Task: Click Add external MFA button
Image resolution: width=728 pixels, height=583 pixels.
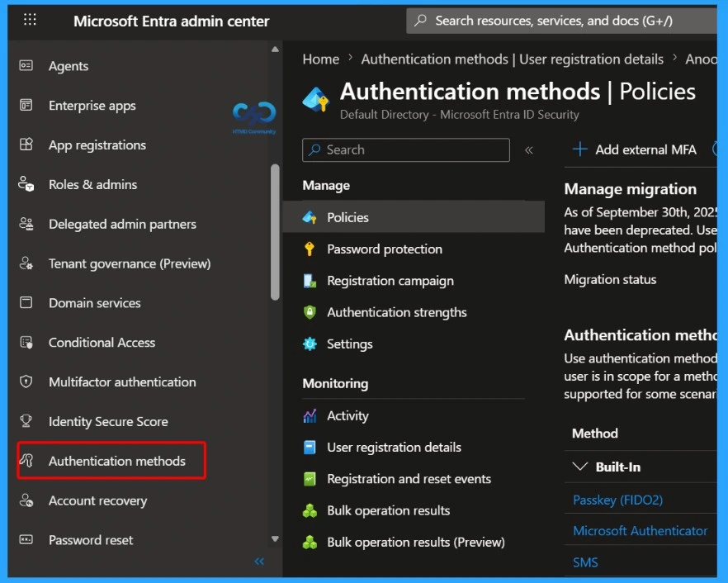Action: click(634, 149)
